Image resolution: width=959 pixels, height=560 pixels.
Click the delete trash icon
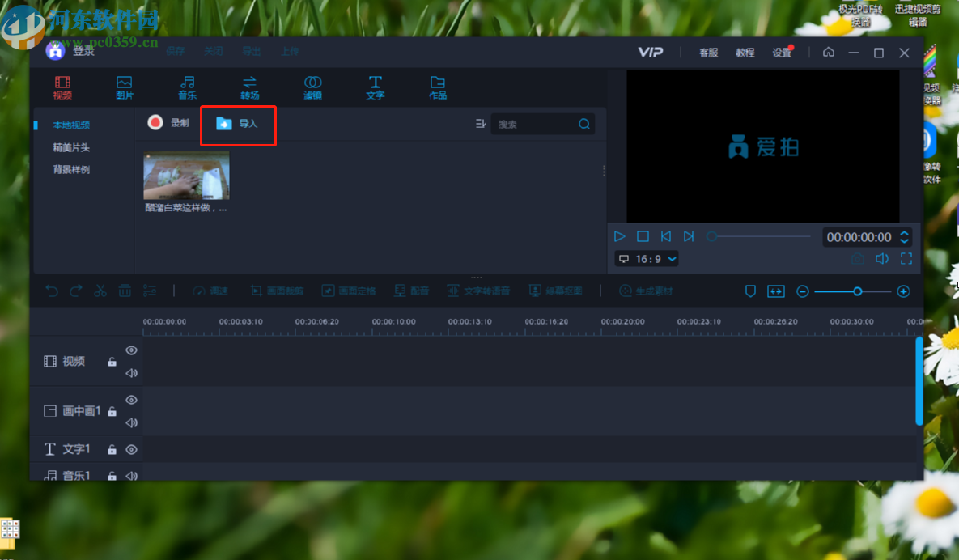pos(125,291)
